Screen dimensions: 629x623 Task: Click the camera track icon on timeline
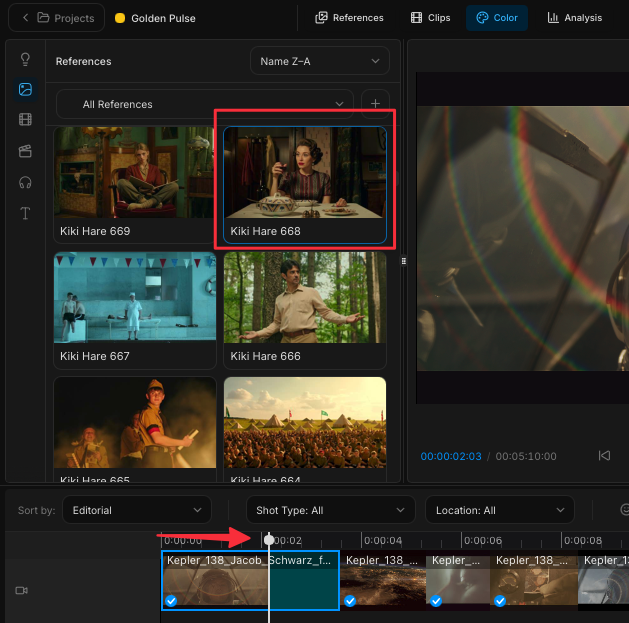(x=22, y=591)
